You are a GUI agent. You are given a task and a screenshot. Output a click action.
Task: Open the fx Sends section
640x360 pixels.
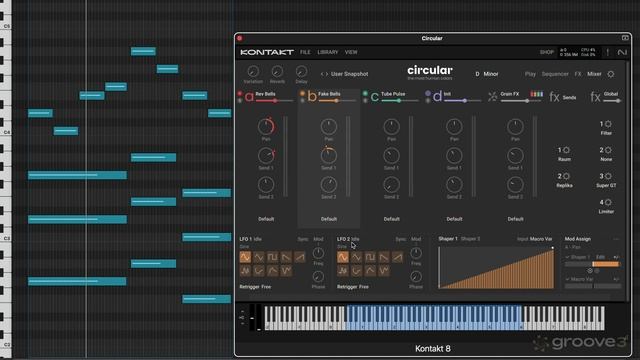pos(562,97)
